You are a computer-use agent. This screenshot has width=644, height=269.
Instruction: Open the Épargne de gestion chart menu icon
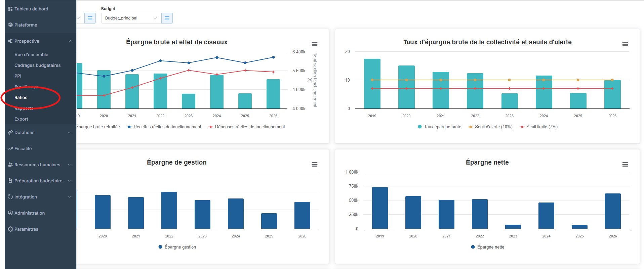tap(314, 165)
